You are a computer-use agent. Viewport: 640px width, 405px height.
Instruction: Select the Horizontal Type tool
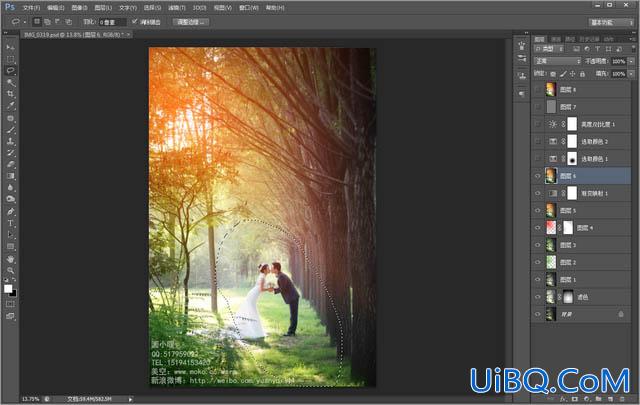click(11, 223)
